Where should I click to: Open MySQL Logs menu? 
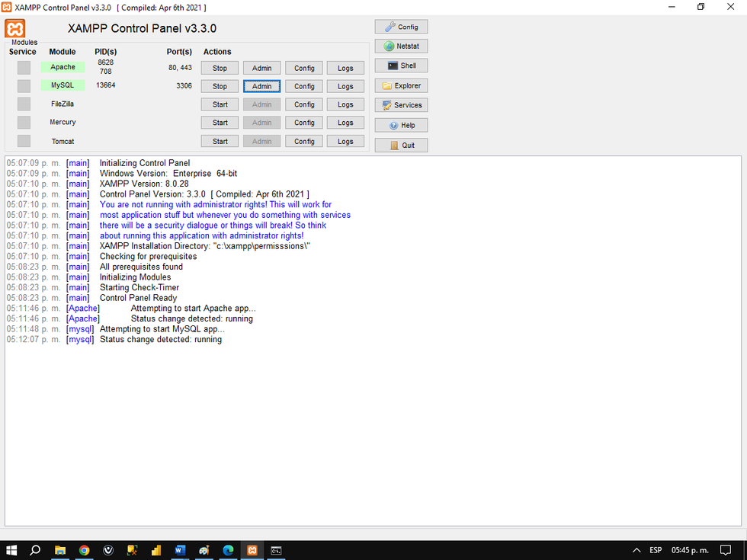click(x=345, y=86)
